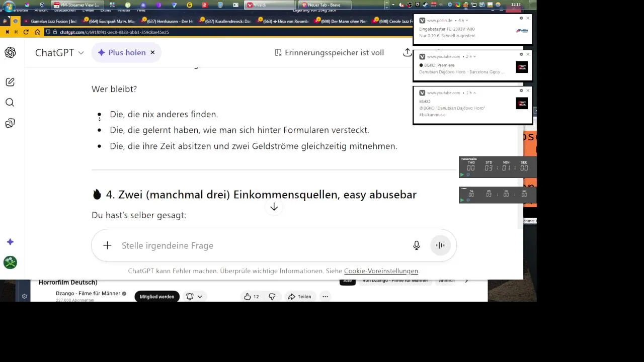Open the VM-Streamer View taskbar window
The image size is (644, 362).
(77, 5)
